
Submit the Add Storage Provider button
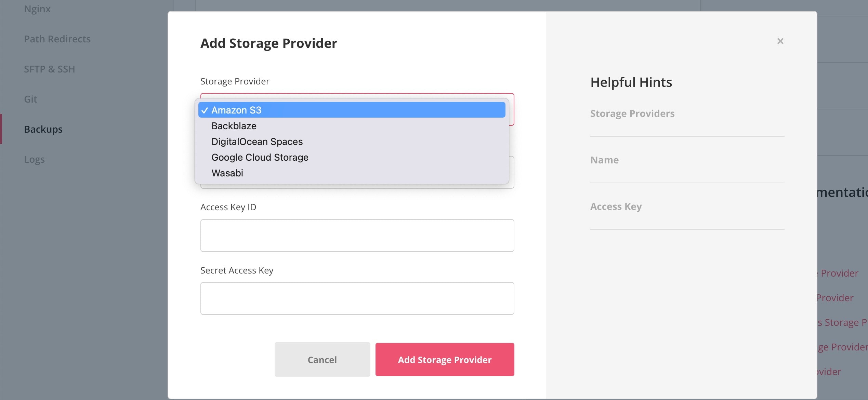445,360
